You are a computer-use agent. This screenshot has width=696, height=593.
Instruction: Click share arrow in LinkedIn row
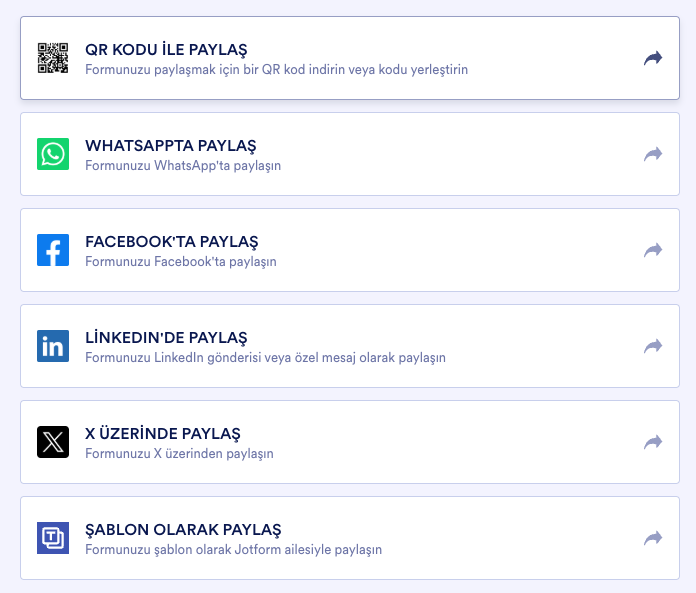[x=653, y=346]
